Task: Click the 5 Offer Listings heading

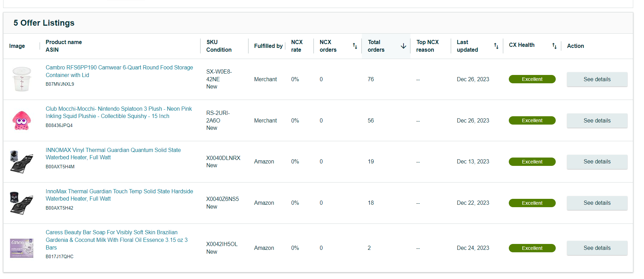Action: tap(44, 23)
